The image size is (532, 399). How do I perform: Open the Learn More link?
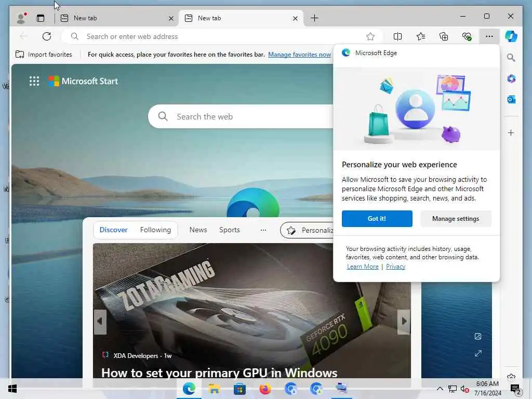point(362,267)
